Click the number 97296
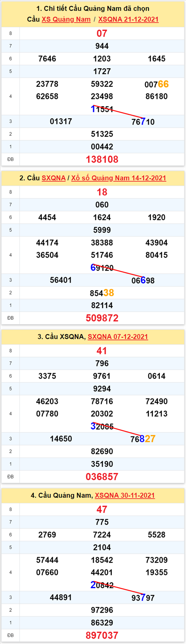Screen dimensions: 186x644 coord(102,610)
